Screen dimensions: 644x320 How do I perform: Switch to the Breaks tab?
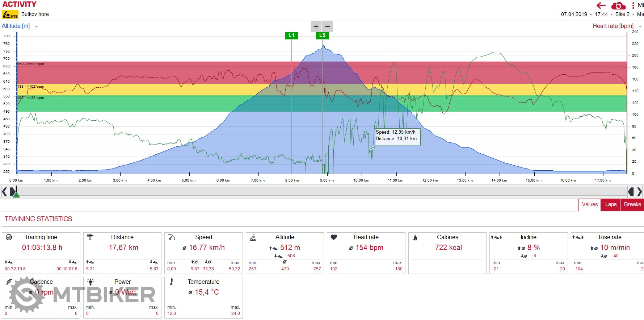point(632,205)
